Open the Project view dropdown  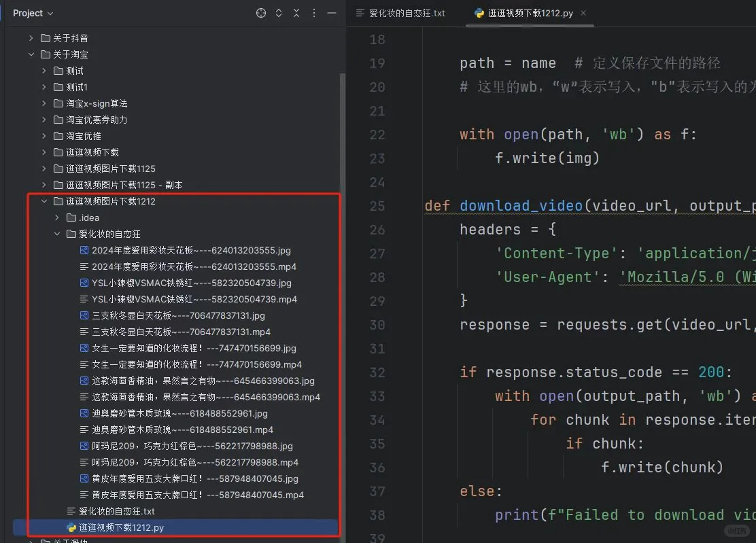[x=33, y=13]
